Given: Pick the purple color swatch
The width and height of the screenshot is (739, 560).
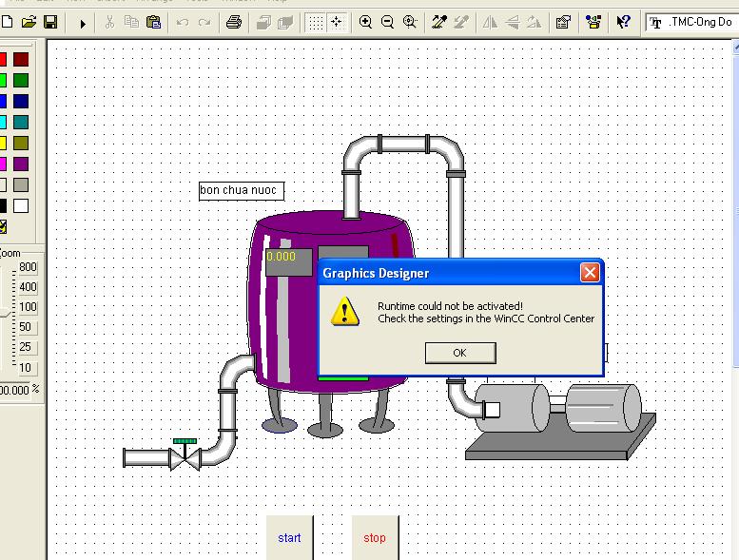Looking at the screenshot, I should click(x=21, y=164).
